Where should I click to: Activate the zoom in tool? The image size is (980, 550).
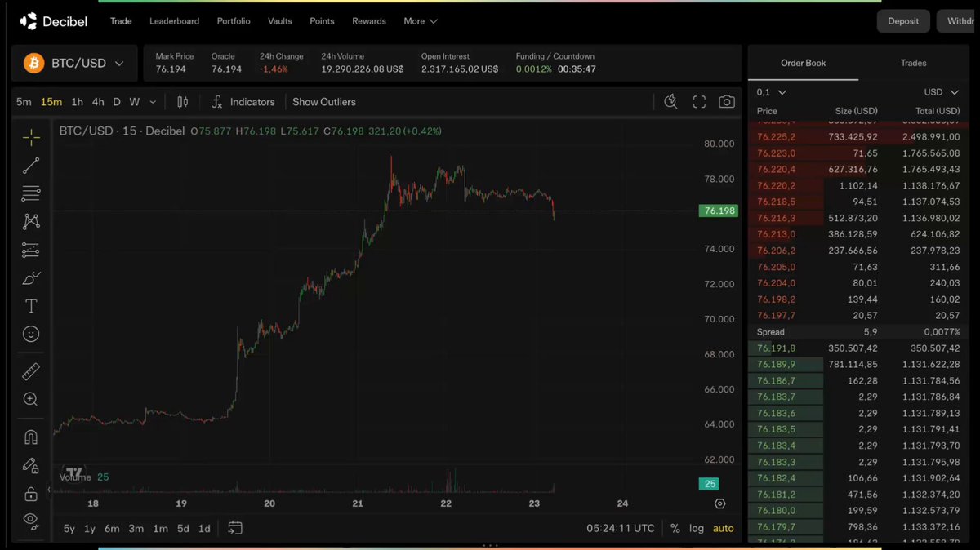[31, 399]
